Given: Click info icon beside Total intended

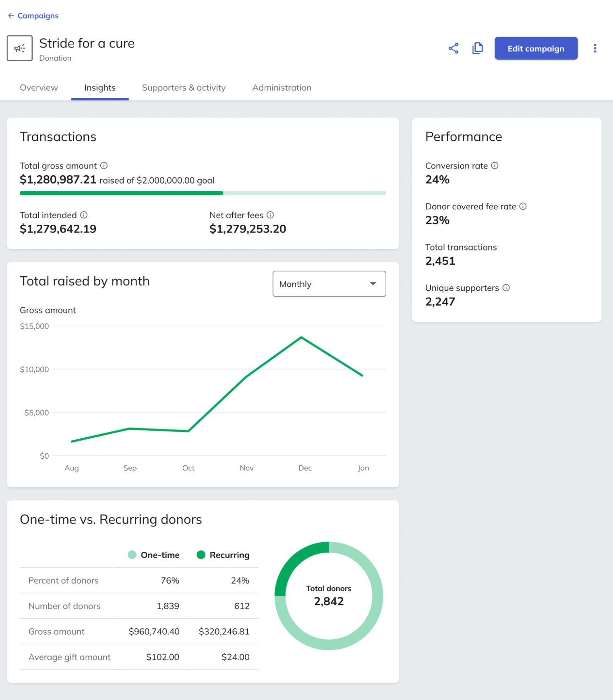Looking at the screenshot, I should pos(84,215).
